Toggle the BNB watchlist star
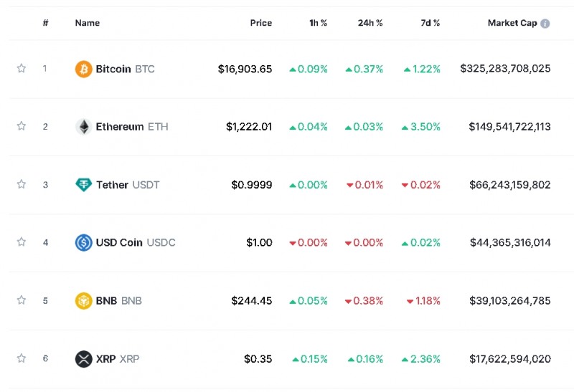The width and height of the screenshot is (574, 392). click(22, 300)
